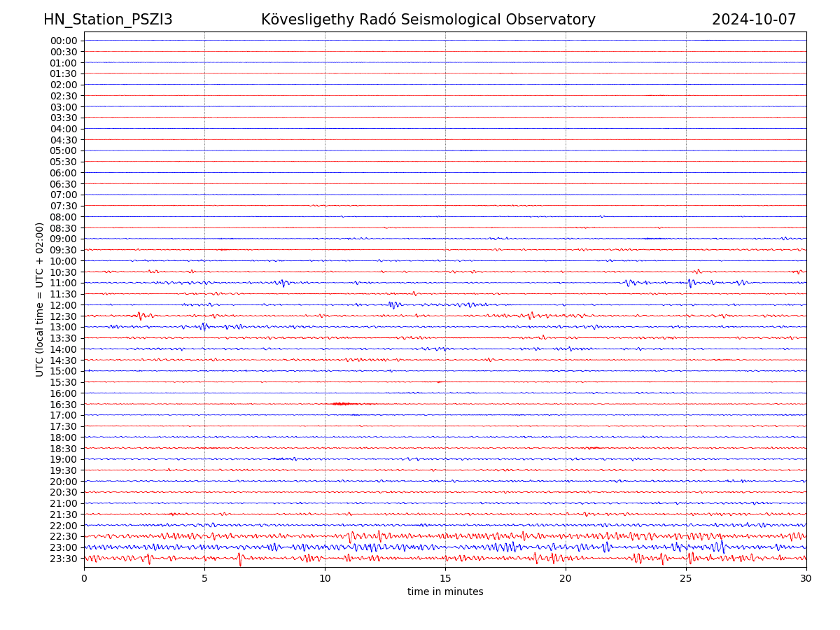Image resolution: width=840 pixels, height=630 pixels.
Task: Click the x-axis tick labeled 10
Action: click(325, 579)
